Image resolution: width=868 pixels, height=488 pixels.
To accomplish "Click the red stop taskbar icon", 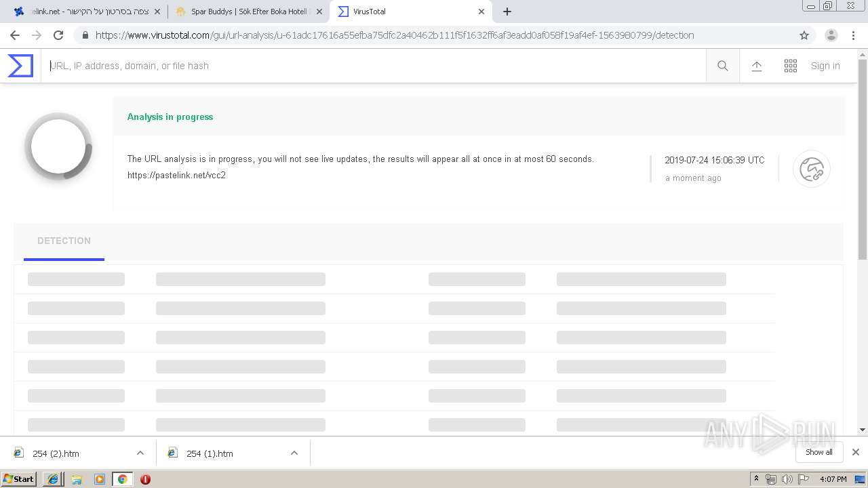I will click(145, 479).
